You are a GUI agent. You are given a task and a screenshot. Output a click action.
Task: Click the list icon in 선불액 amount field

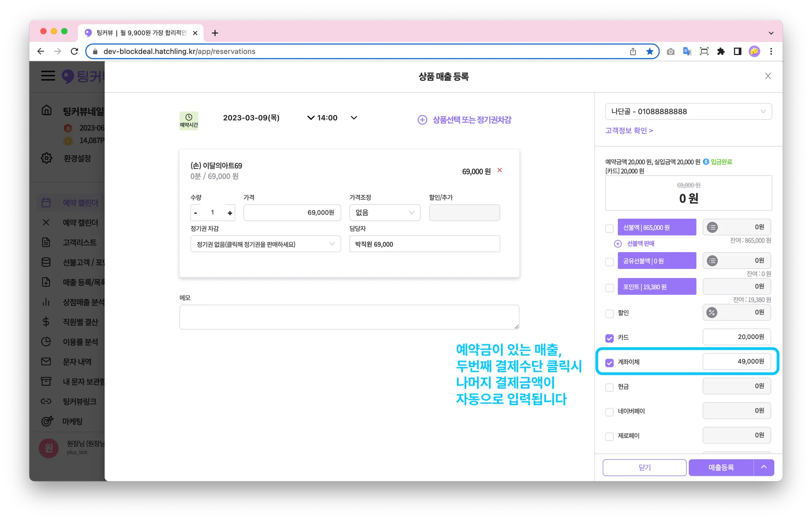(x=712, y=227)
